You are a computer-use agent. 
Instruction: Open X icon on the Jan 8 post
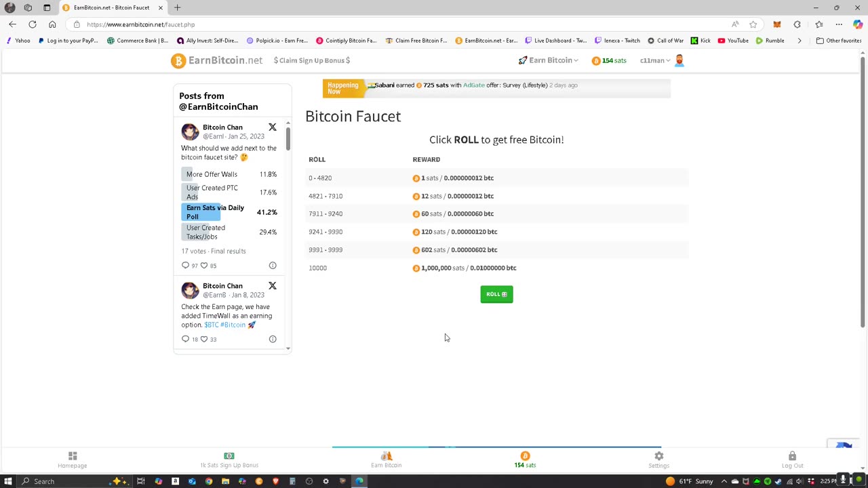[273, 286]
